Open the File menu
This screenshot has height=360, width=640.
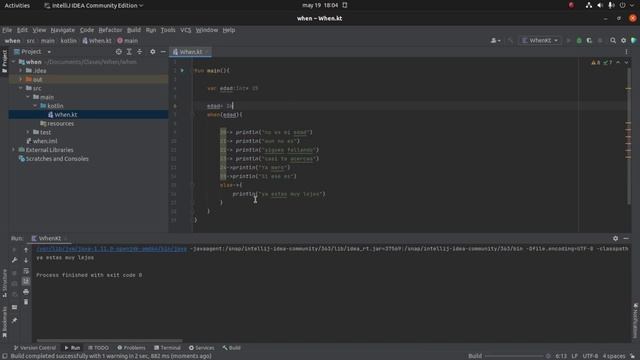[7, 30]
